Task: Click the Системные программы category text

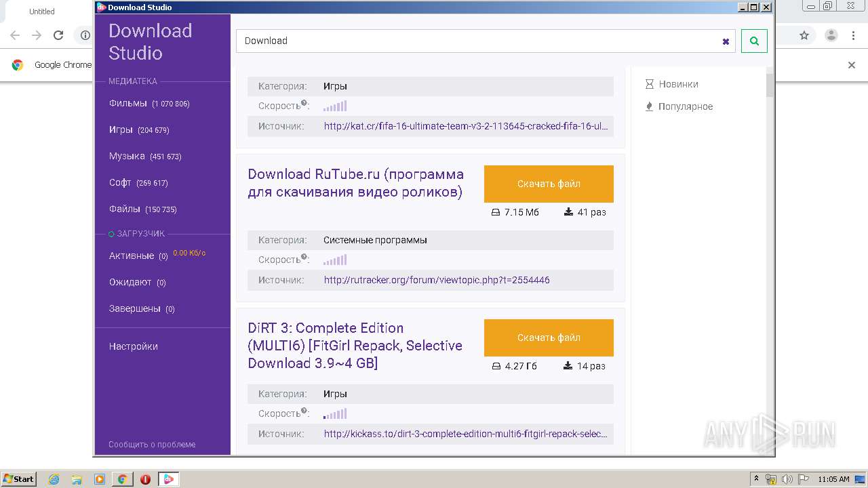Action: tap(375, 240)
